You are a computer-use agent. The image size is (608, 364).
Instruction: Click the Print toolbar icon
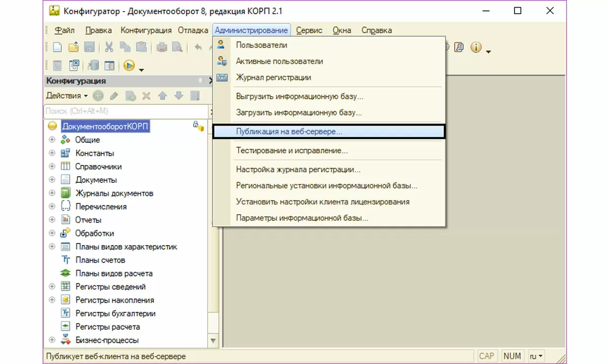[162, 47]
